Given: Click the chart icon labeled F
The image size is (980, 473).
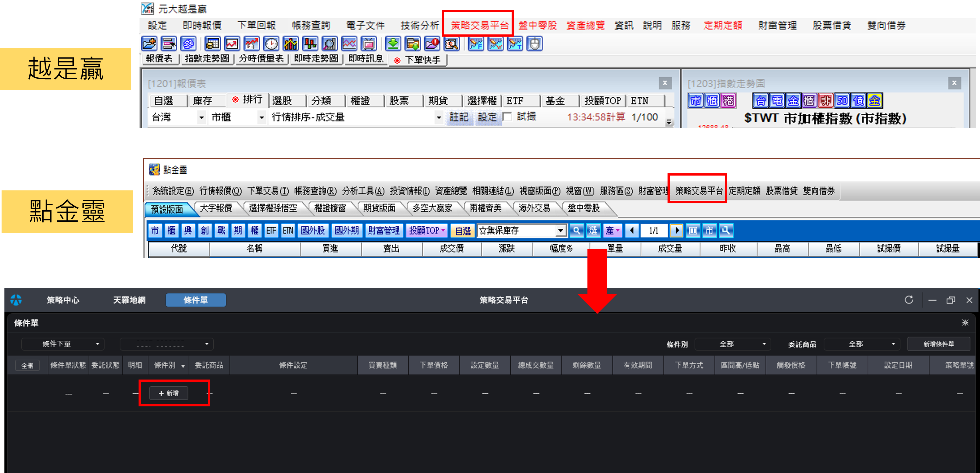Looking at the screenshot, I should [x=476, y=44].
